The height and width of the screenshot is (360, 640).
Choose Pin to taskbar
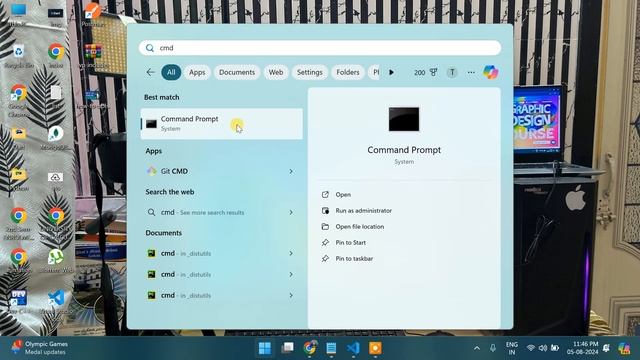tap(354, 258)
